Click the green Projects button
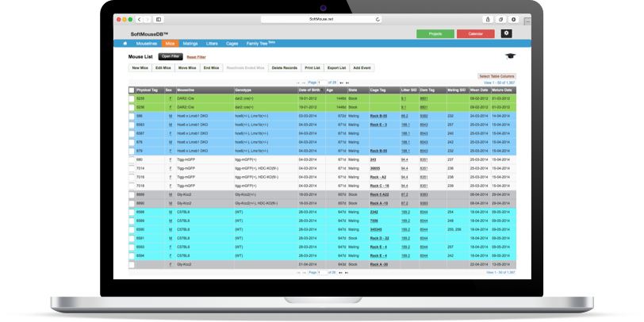The image size is (644, 322). 435,34
